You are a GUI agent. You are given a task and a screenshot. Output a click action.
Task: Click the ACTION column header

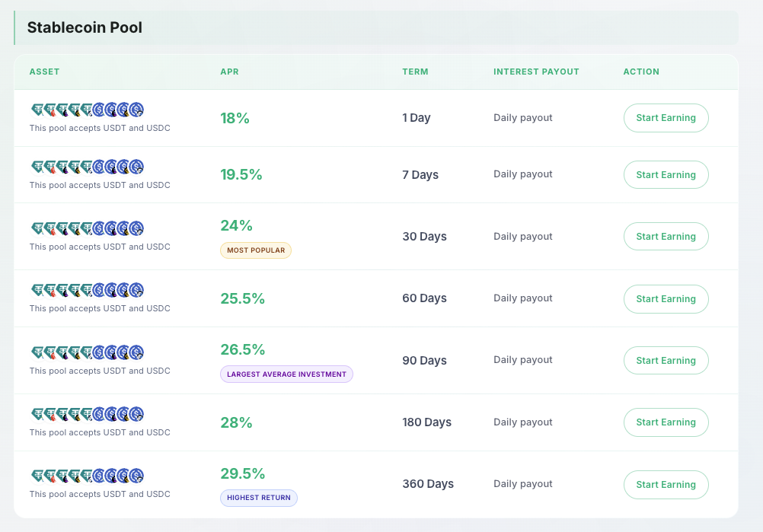(x=641, y=72)
